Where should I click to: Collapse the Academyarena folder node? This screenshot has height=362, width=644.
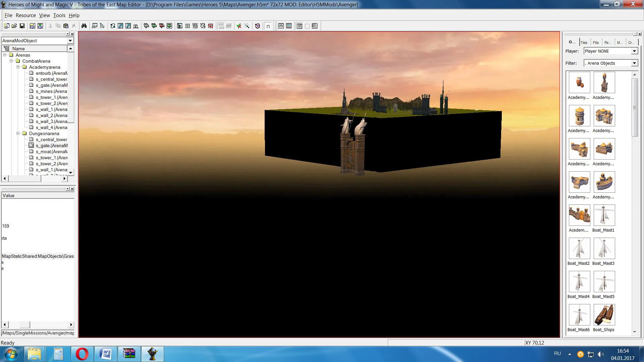click(x=18, y=67)
